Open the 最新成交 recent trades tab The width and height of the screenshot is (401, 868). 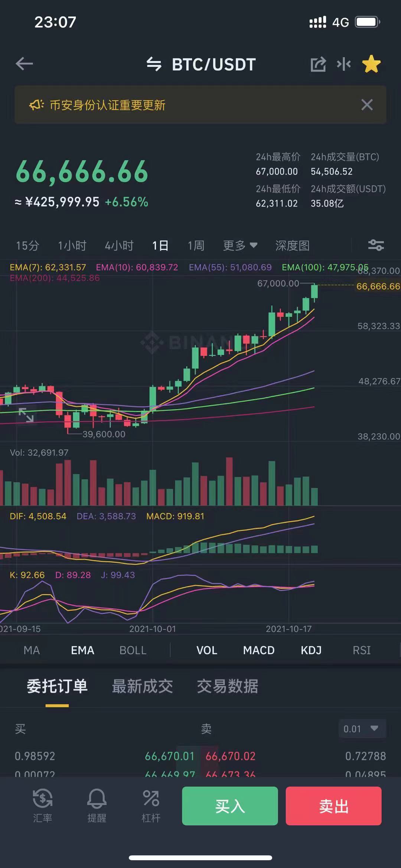coord(143,686)
